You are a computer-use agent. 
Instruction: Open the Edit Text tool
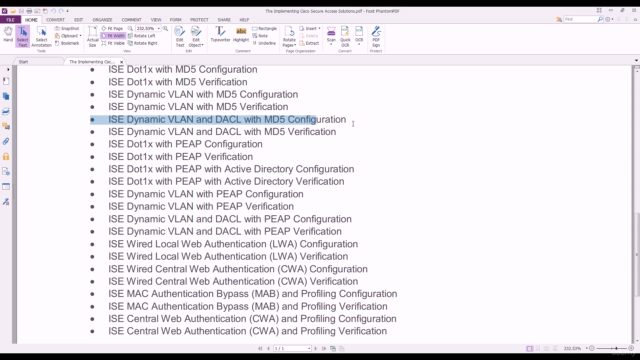[180, 36]
